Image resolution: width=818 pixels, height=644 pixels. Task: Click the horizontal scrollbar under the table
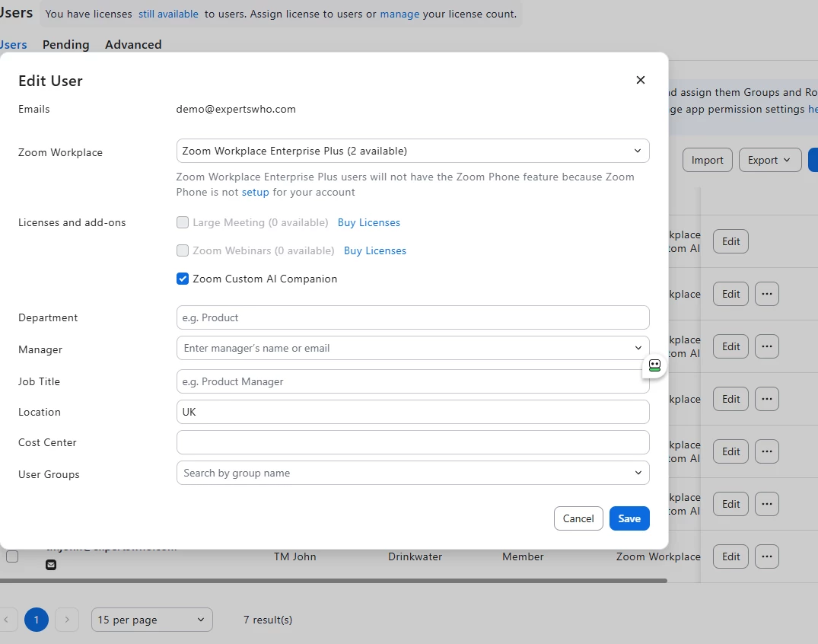333,580
